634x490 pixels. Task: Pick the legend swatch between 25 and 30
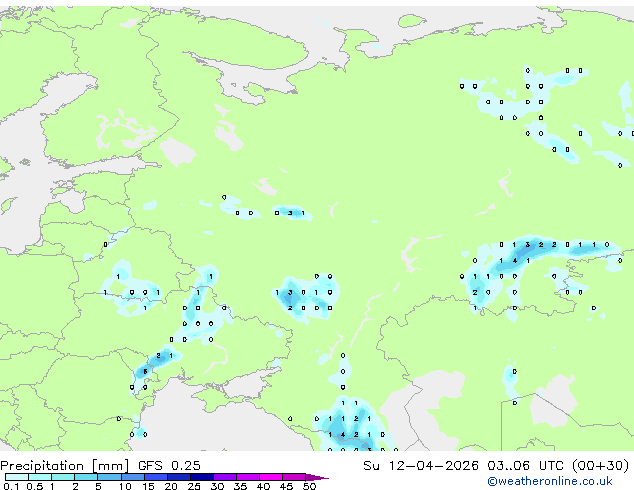pos(201,477)
